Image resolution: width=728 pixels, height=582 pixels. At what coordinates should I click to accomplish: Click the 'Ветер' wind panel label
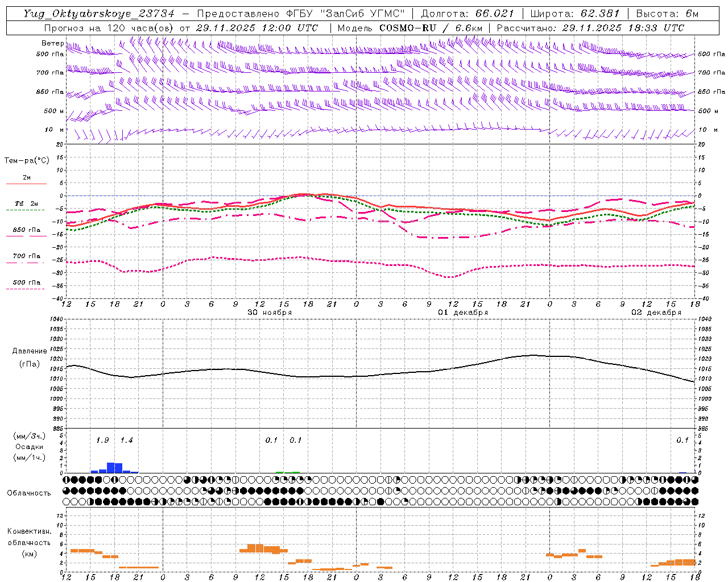coord(52,43)
